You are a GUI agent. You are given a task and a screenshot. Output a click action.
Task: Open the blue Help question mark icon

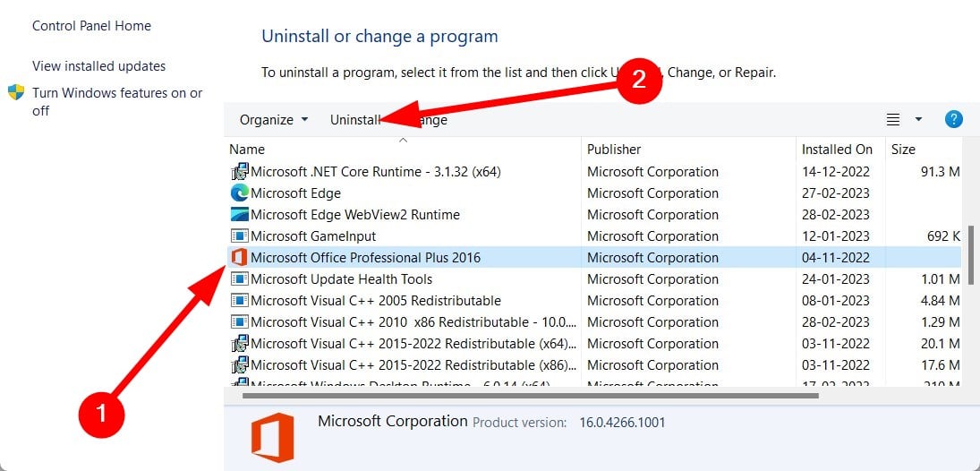click(x=953, y=119)
